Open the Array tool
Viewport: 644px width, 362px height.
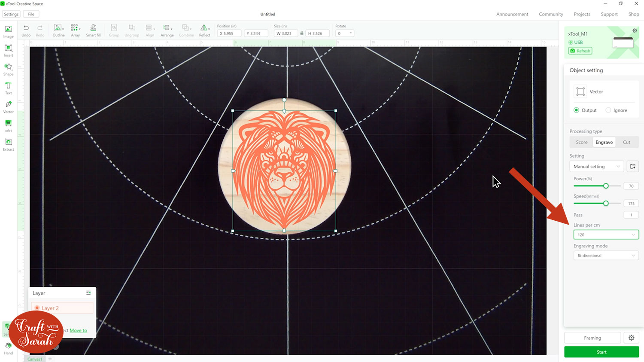[x=75, y=30]
